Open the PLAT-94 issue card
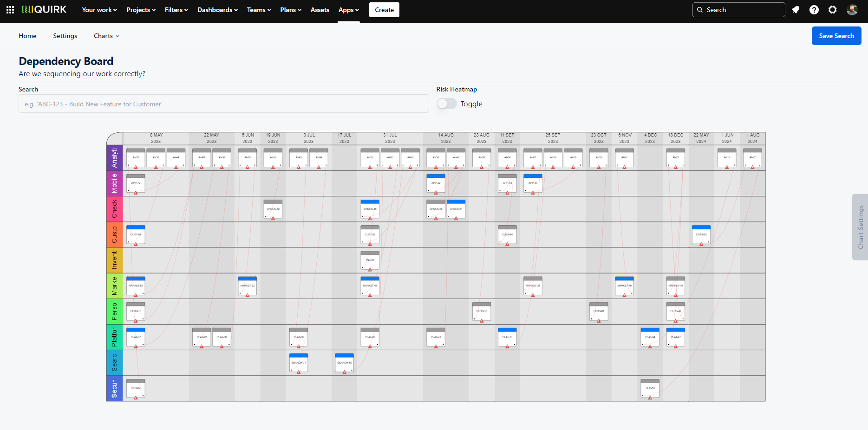 tap(650, 337)
